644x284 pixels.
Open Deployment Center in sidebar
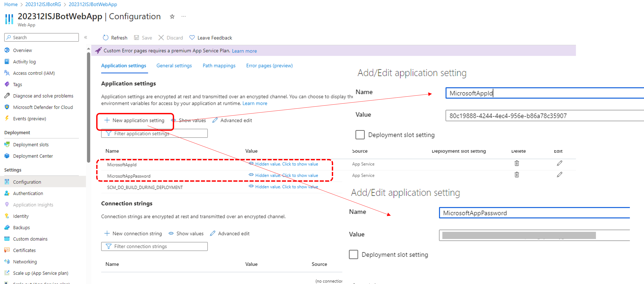33,156
